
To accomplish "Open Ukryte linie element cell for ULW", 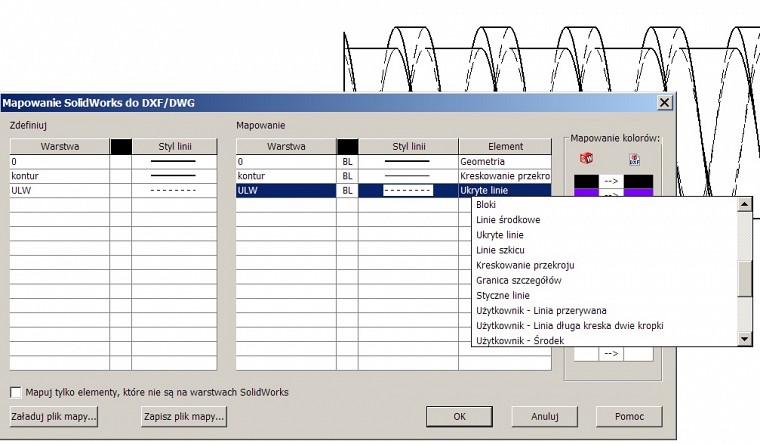I will [x=505, y=190].
